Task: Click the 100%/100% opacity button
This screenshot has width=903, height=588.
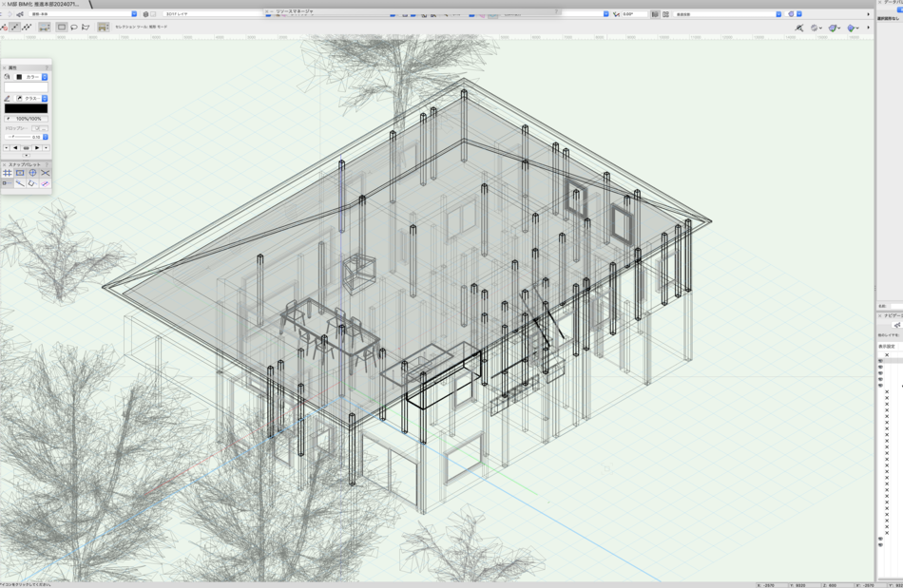Action: tap(26, 119)
